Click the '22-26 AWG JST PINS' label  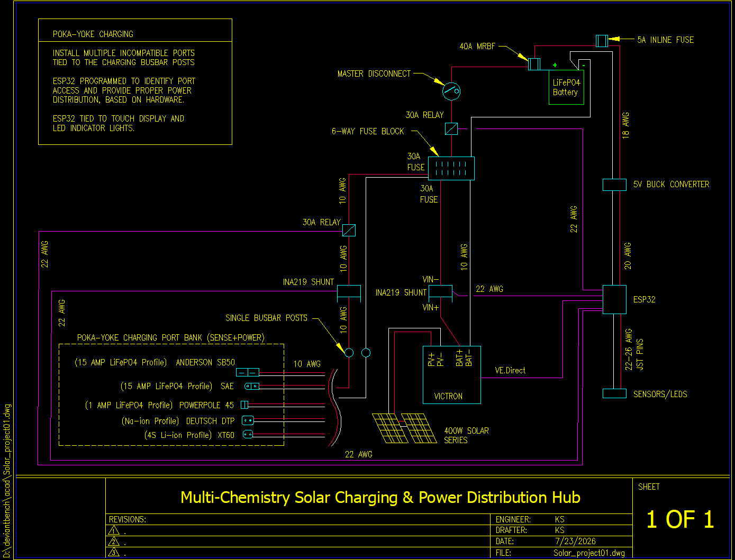coord(634,350)
